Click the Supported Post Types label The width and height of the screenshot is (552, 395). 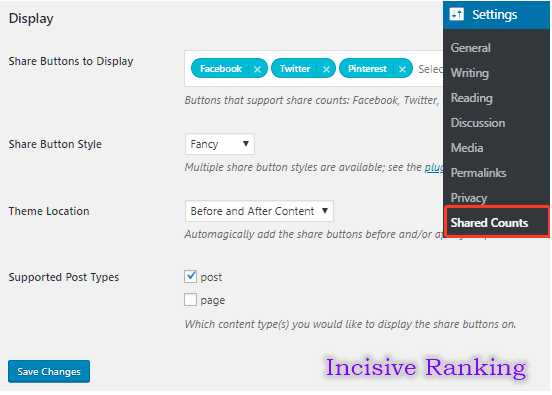(64, 277)
